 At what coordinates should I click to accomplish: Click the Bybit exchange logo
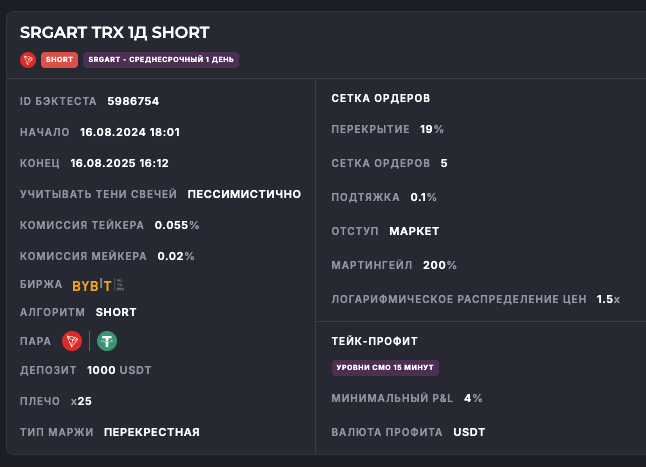tap(92, 285)
